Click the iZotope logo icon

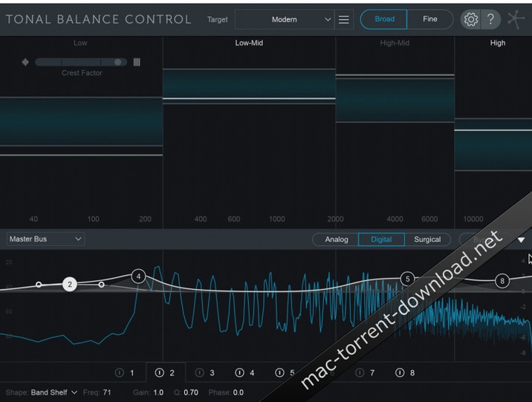pyautogui.click(x=516, y=19)
